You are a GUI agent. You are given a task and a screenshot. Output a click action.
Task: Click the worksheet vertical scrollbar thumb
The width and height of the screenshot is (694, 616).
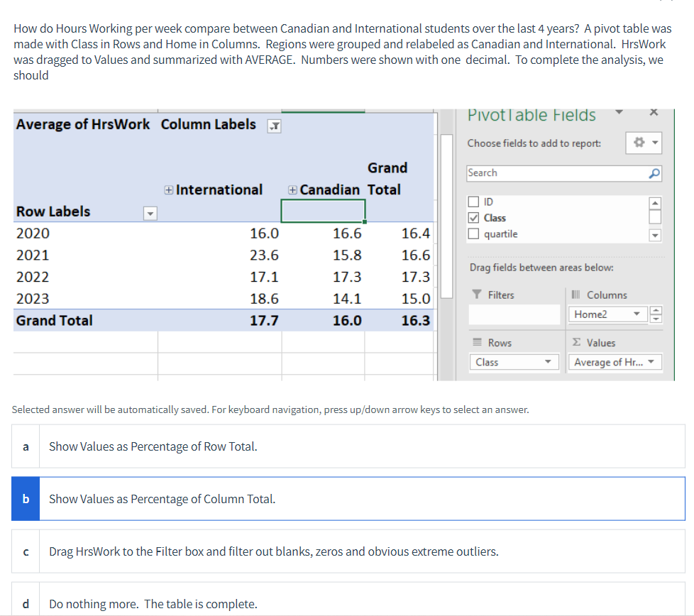(x=446, y=216)
